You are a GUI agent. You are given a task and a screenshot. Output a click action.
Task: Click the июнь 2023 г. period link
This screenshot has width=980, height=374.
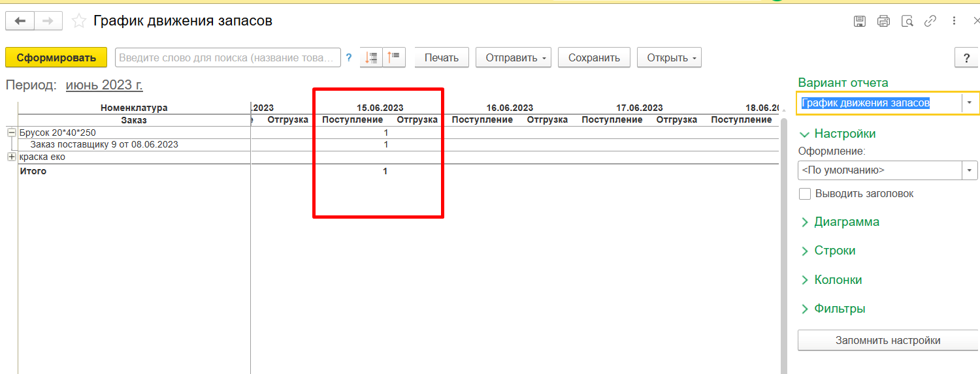104,85
